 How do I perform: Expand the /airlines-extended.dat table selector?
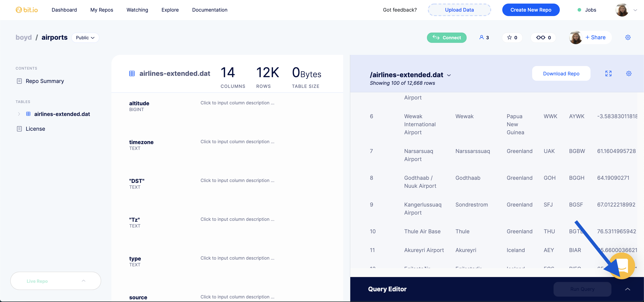(x=449, y=75)
